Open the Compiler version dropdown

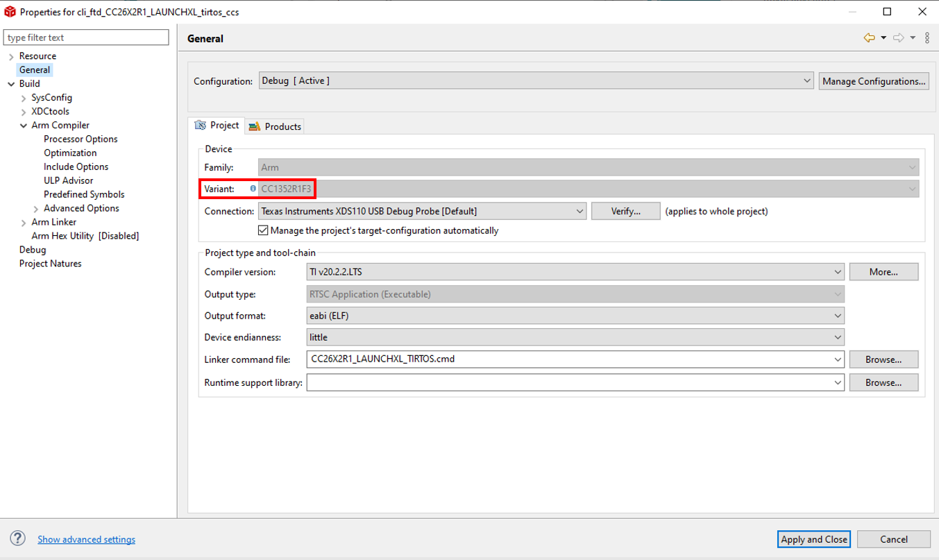pos(575,272)
